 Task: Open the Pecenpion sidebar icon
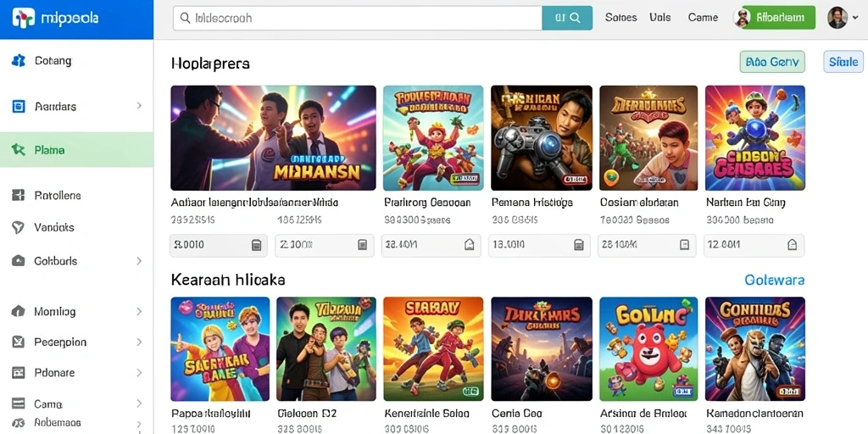(19, 342)
